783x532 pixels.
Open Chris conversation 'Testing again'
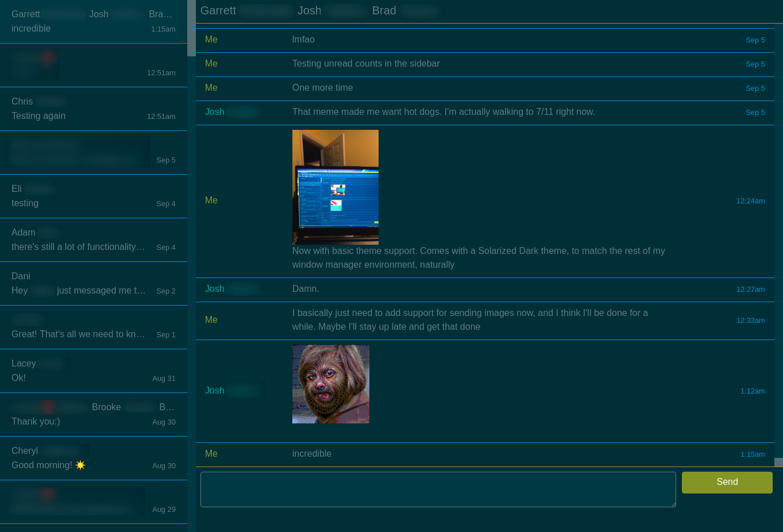point(94,109)
